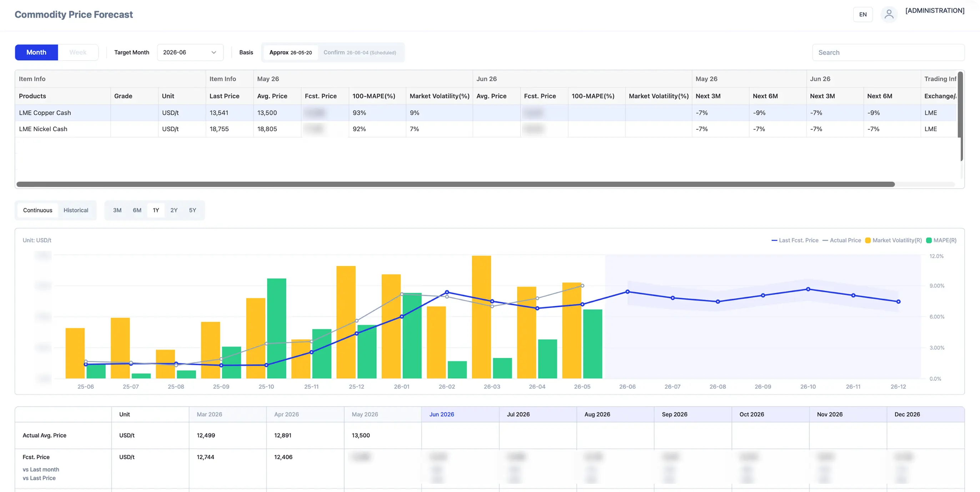The image size is (980, 492).
Task: Switch to the Continuous chart tab
Action: (37, 210)
